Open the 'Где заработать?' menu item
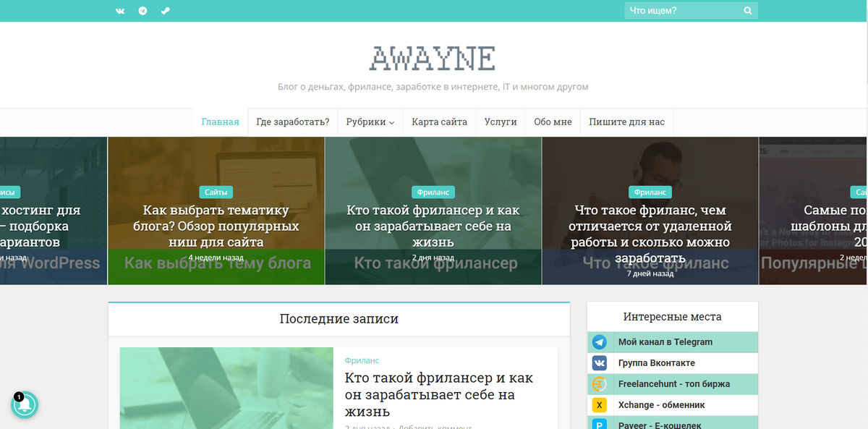The width and height of the screenshot is (868, 429). coord(293,122)
